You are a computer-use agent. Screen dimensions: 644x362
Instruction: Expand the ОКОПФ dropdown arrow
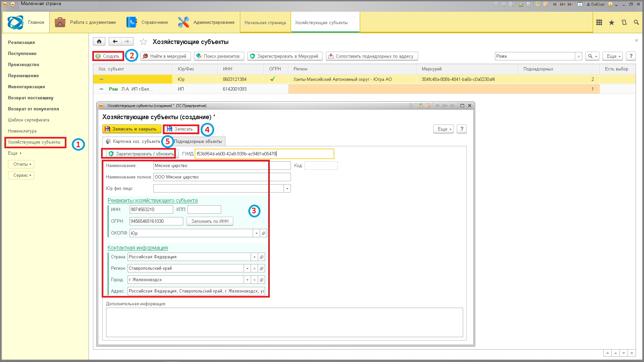(257, 233)
